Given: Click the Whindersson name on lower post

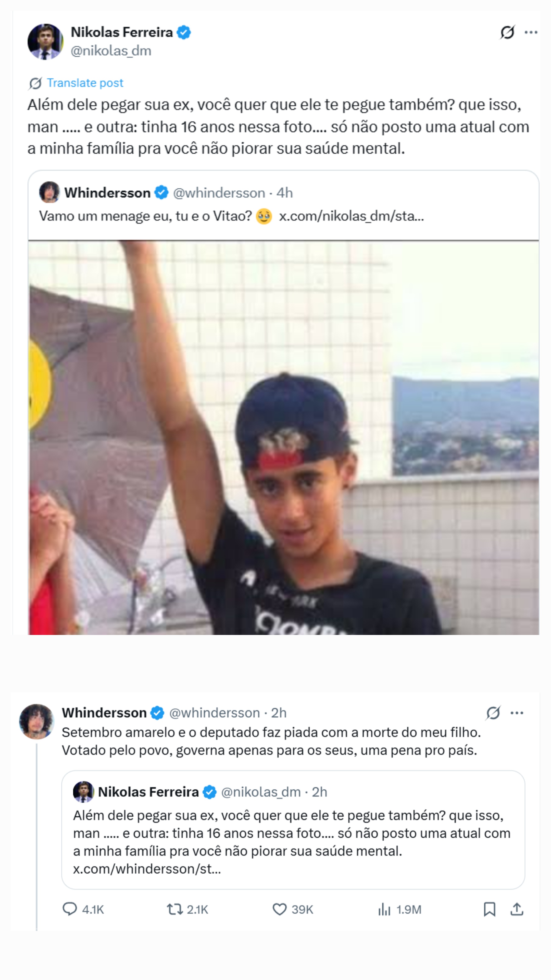Looking at the screenshot, I should 104,713.
